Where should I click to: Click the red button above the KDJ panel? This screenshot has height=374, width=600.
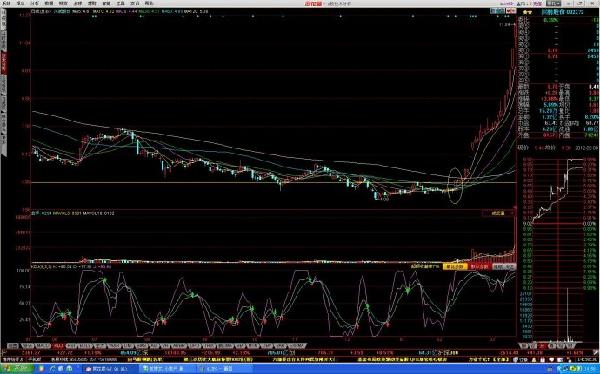[480, 266]
